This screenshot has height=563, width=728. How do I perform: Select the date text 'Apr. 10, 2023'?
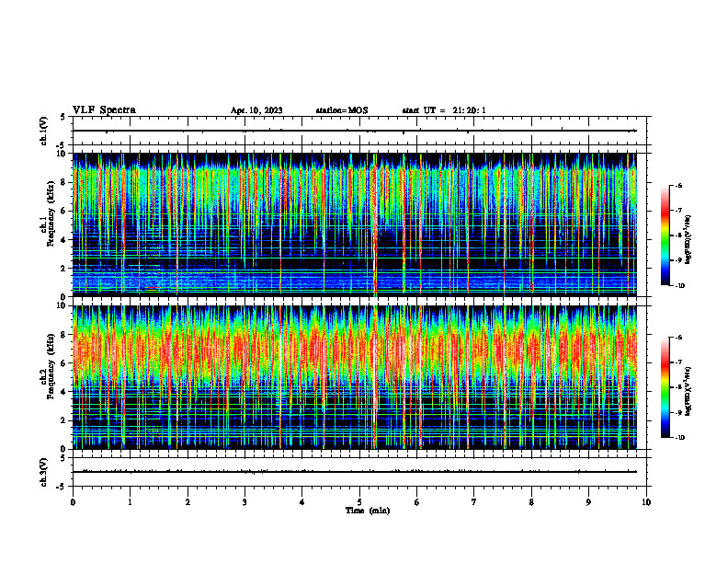(256, 110)
